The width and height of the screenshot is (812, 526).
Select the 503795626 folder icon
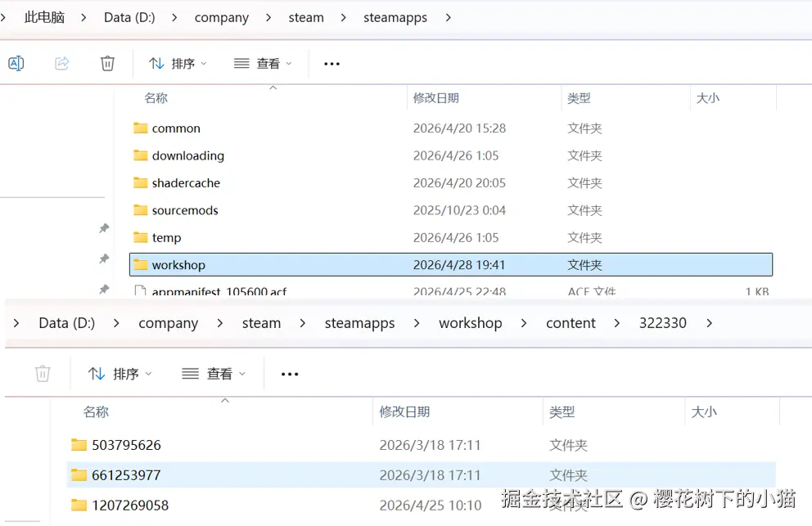tap(79, 445)
